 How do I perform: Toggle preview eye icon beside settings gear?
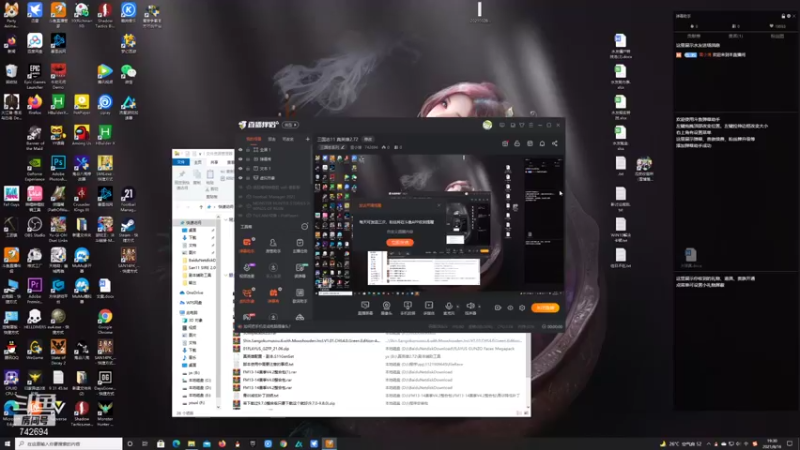coord(510,308)
